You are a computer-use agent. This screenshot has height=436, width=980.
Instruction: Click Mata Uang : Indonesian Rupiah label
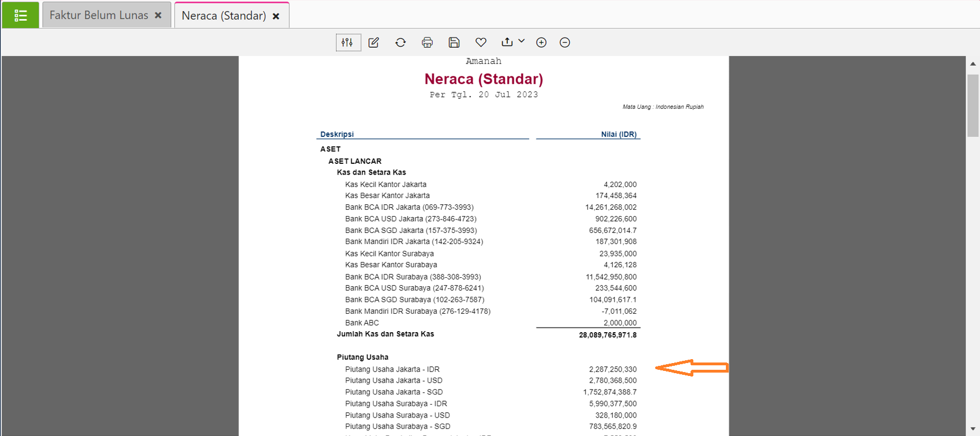click(x=663, y=107)
